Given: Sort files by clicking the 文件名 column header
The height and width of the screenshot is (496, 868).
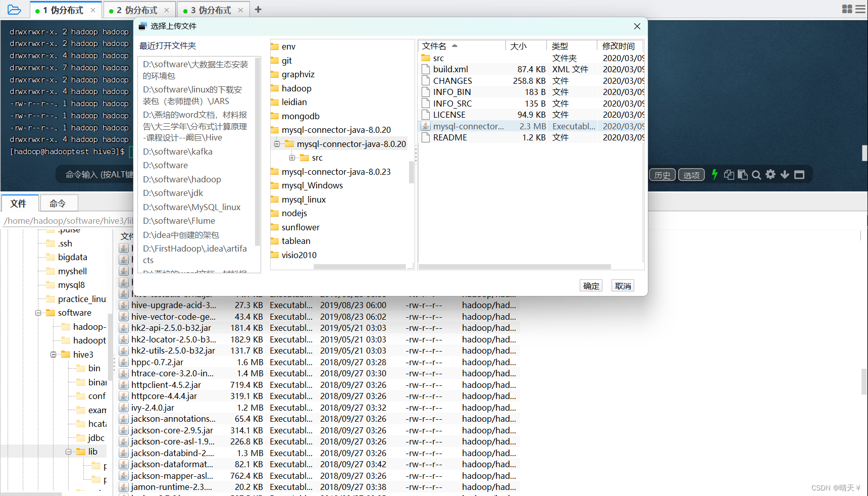Looking at the screenshot, I should [x=435, y=45].
